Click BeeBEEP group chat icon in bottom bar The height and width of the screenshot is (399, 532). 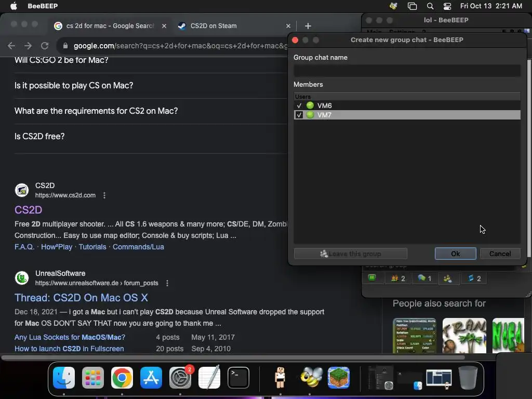click(448, 278)
